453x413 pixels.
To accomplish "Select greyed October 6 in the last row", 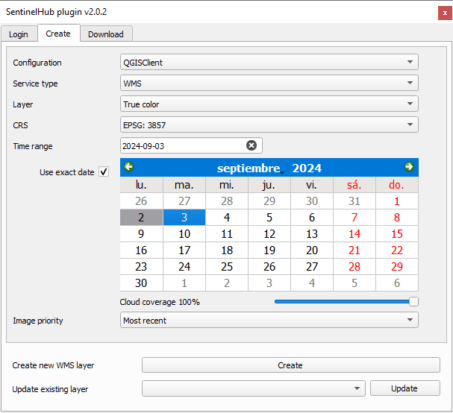I will tap(397, 283).
